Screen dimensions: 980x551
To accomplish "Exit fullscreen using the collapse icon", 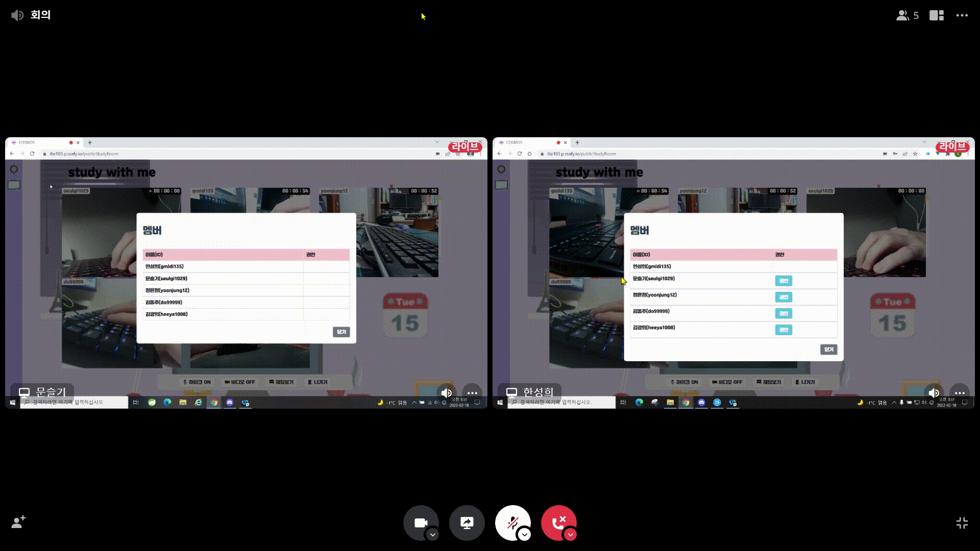I will 962,522.
